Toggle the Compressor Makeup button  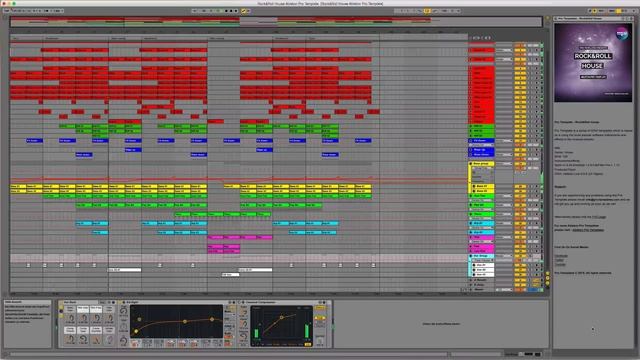click(320, 308)
